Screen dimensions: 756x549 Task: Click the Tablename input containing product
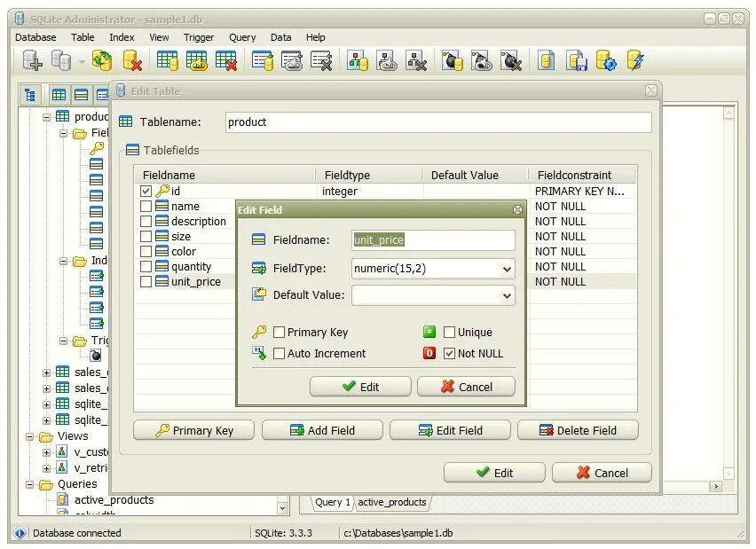tap(438, 122)
